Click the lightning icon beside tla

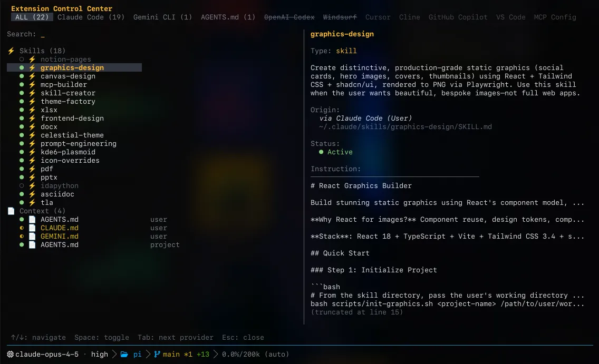(x=33, y=203)
